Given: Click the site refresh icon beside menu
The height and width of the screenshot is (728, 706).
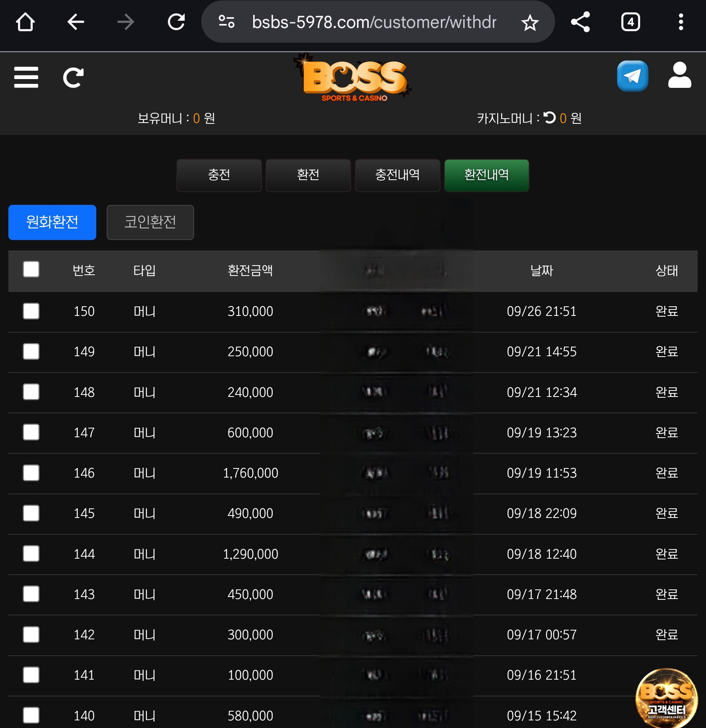Looking at the screenshot, I should coord(73,77).
